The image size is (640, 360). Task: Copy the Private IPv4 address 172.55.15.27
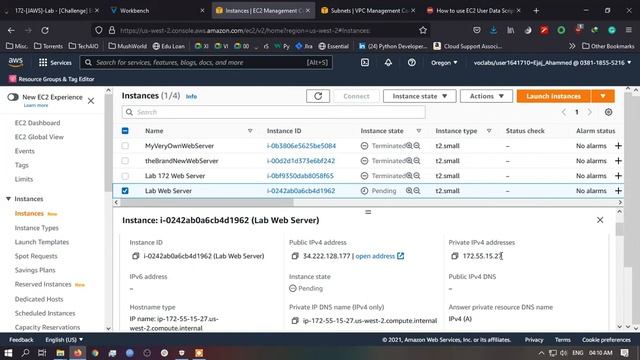[454, 256]
